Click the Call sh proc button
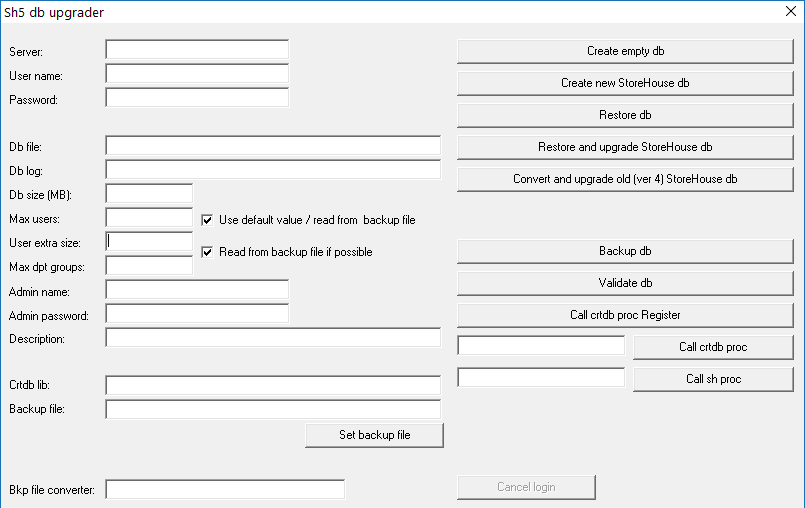The height and width of the screenshot is (508, 805). coord(713,379)
